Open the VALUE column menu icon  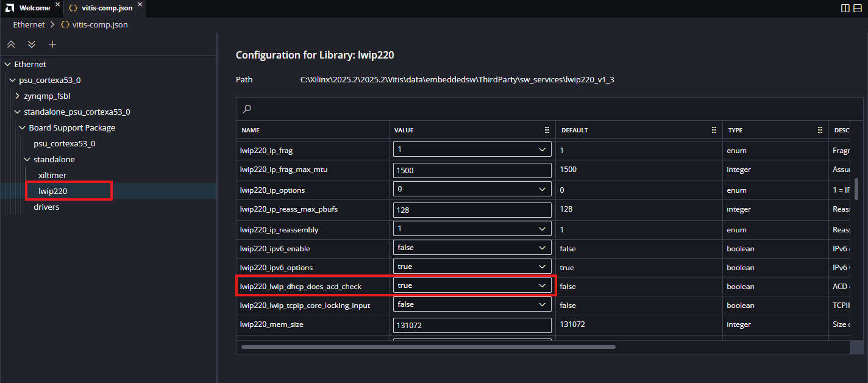547,131
